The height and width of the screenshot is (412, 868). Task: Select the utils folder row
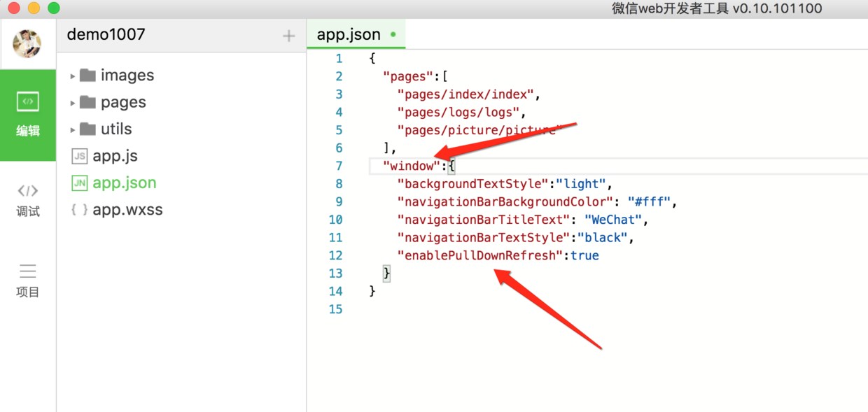[x=181, y=129]
